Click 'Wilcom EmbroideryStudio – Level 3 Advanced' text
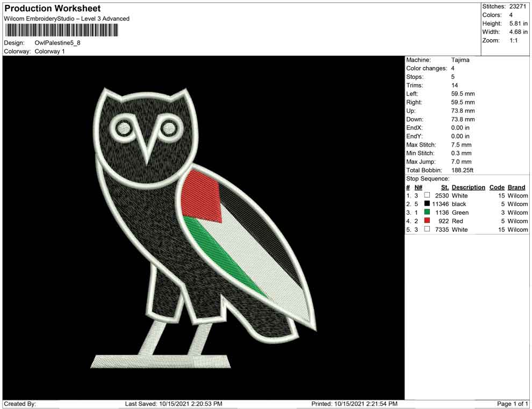The image size is (532, 409). pos(67,19)
